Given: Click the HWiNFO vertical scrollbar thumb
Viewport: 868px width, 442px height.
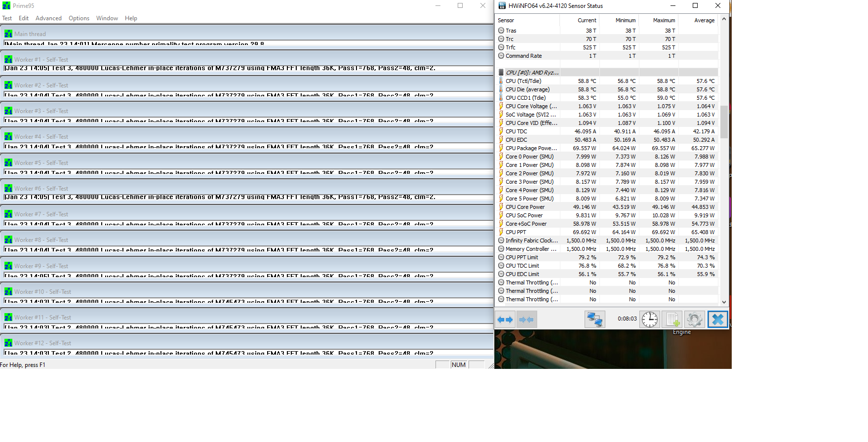Looking at the screenshot, I should coord(724,121).
